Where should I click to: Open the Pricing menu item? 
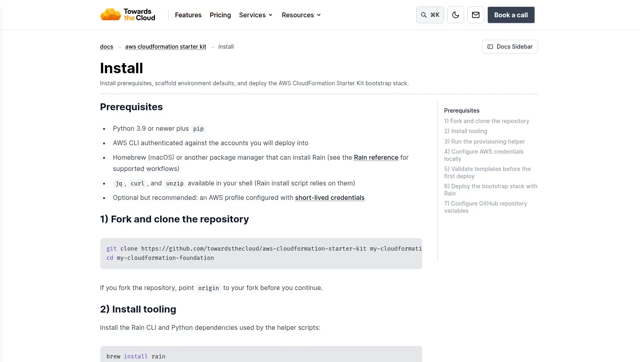pyautogui.click(x=220, y=15)
